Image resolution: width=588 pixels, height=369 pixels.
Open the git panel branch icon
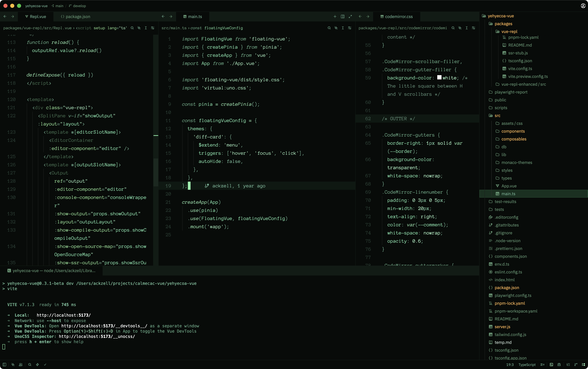coord(576,365)
